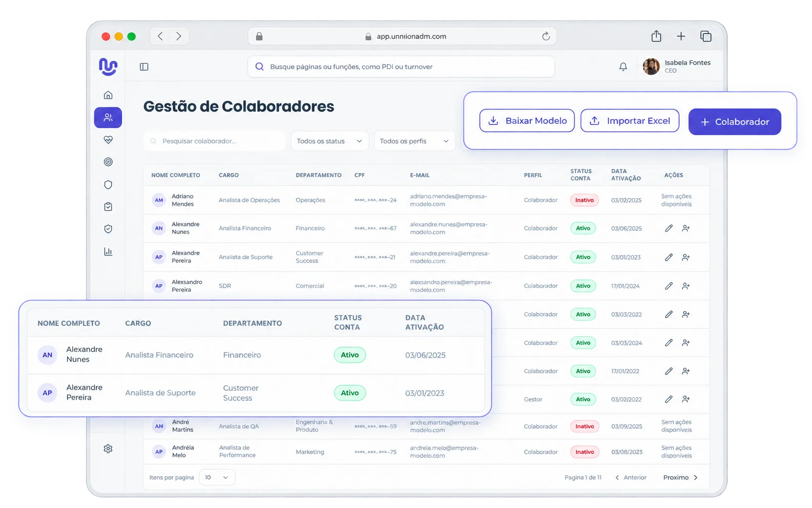The width and height of the screenshot is (812, 508).
Task: Change items per page dropdown showing 10
Action: pyautogui.click(x=217, y=477)
